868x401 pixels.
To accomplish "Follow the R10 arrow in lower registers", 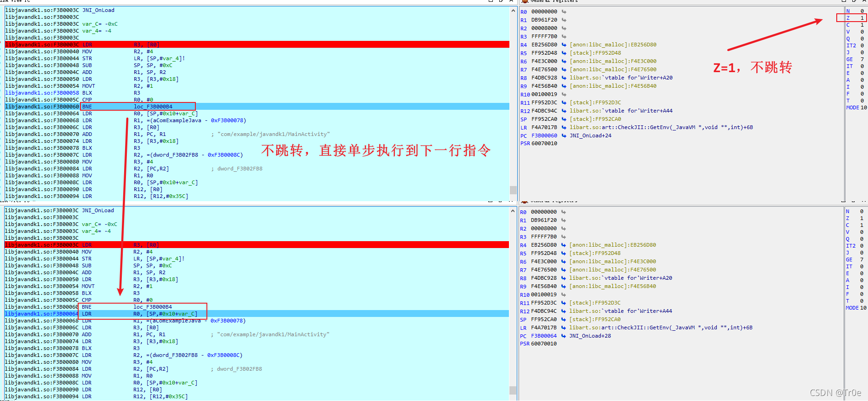I will [563, 294].
